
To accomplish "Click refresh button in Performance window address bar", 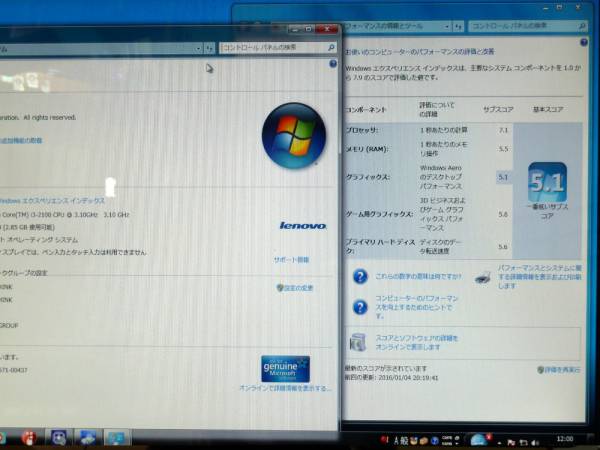I will [458, 26].
